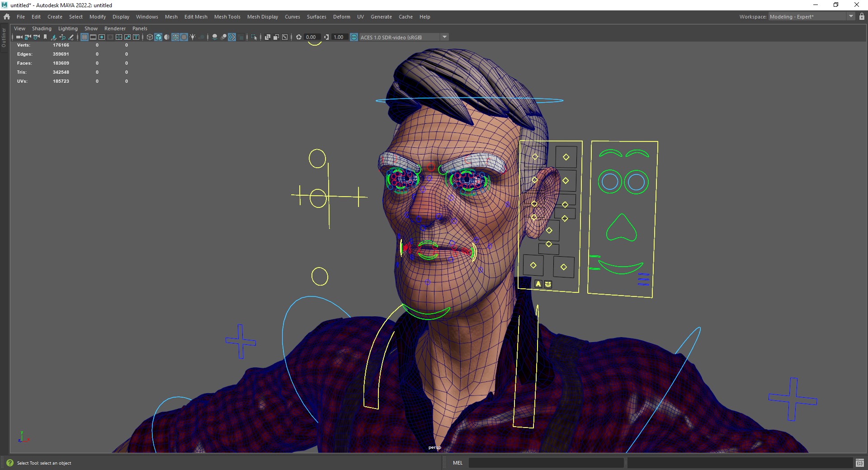Toggle Textured display mode
This screenshot has height=470, width=868.
point(184,37)
